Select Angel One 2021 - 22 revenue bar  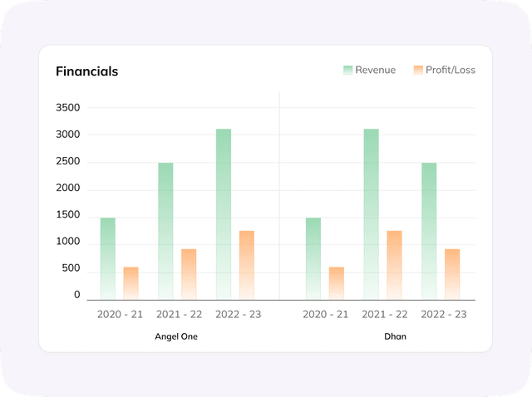coord(166,231)
